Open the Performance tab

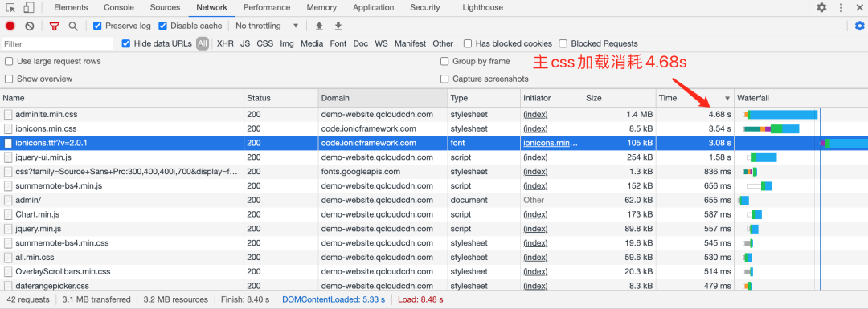pos(267,8)
